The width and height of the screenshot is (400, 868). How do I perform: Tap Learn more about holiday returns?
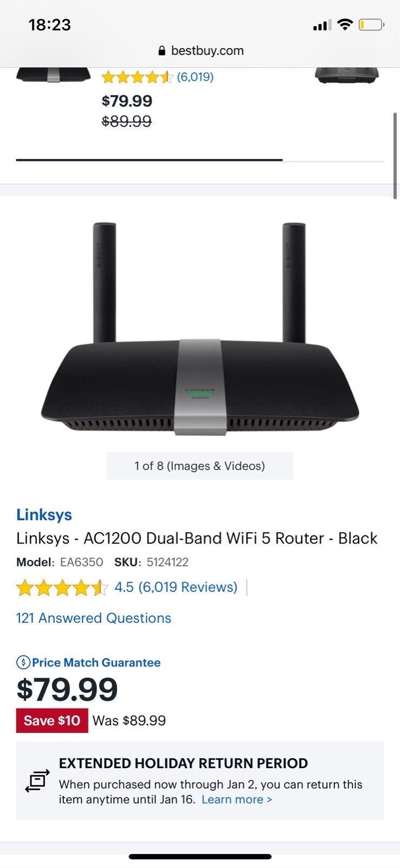click(237, 800)
